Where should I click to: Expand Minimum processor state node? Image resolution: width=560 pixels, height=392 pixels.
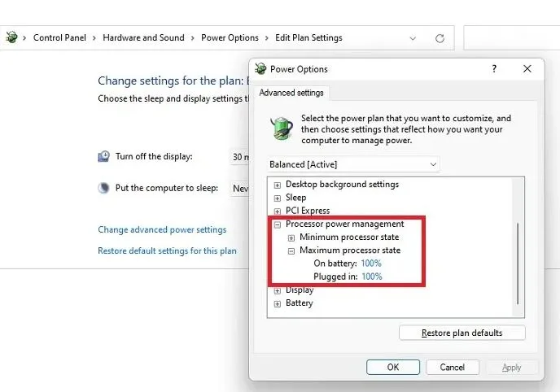click(x=291, y=237)
